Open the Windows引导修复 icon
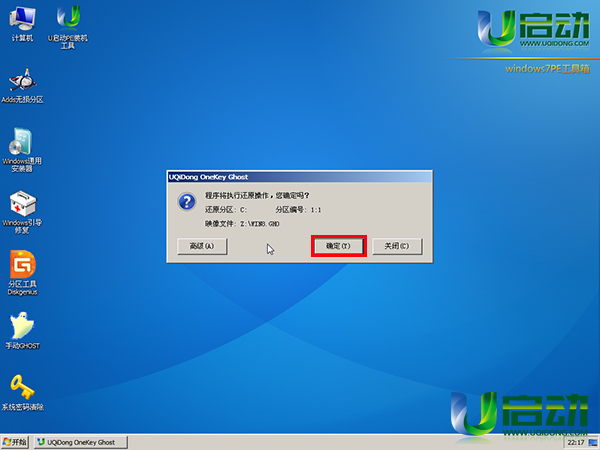Viewport: 600px width, 450px height. point(22,212)
